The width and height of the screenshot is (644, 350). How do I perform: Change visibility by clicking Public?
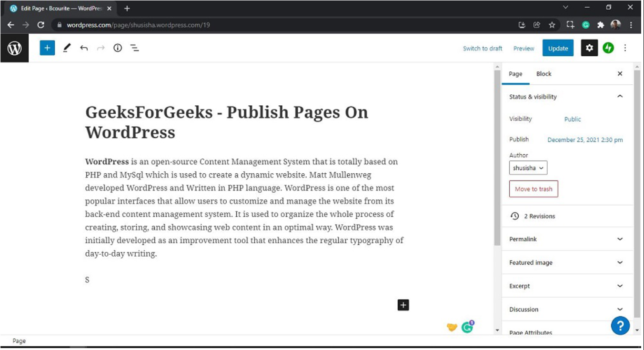click(x=573, y=120)
